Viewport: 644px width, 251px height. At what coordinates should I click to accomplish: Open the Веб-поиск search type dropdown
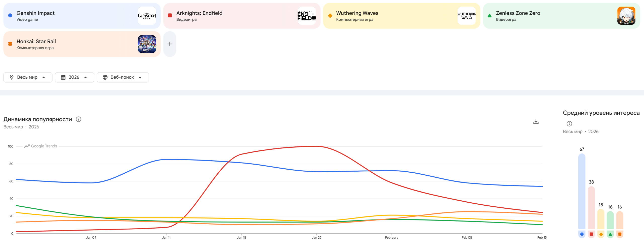pyautogui.click(x=123, y=77)
